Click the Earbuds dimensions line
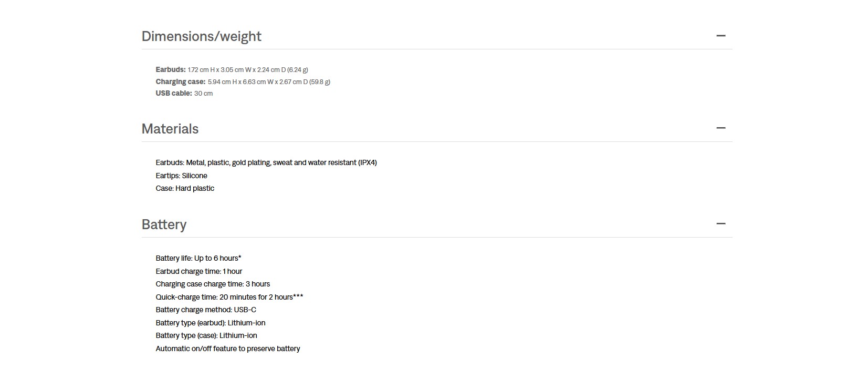 tap(232, 69)
